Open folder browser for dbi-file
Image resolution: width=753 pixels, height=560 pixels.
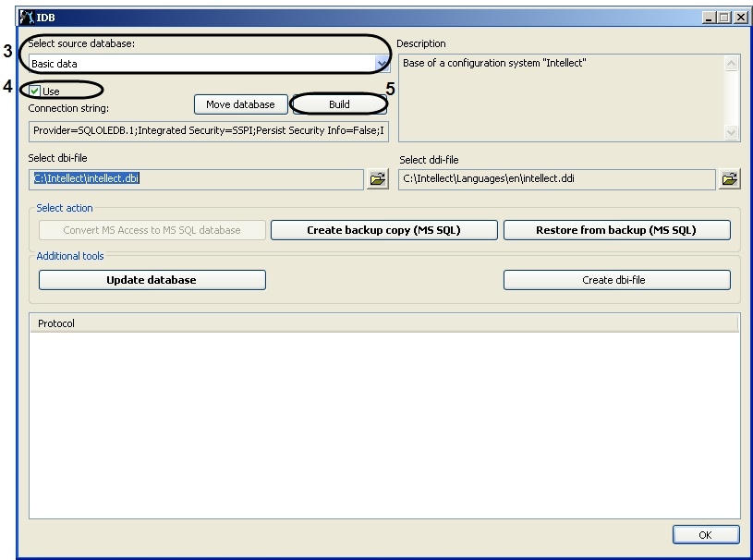click(x=378, y=179)
